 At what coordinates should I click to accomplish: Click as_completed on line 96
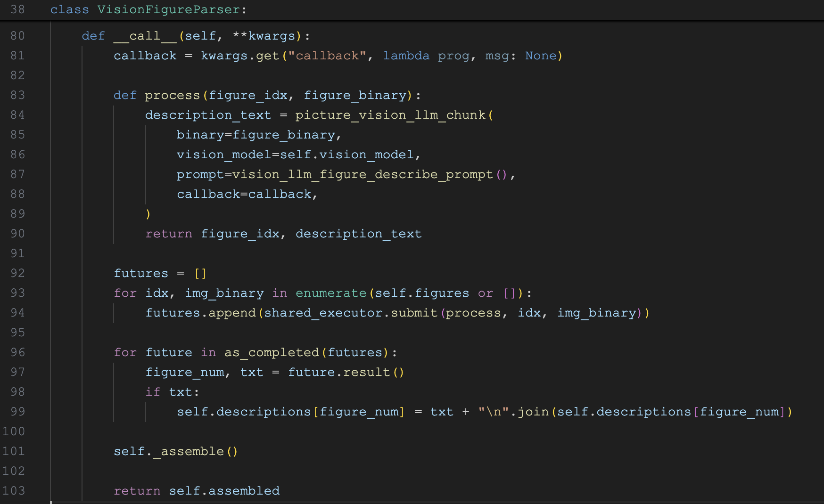click(272, 352)
